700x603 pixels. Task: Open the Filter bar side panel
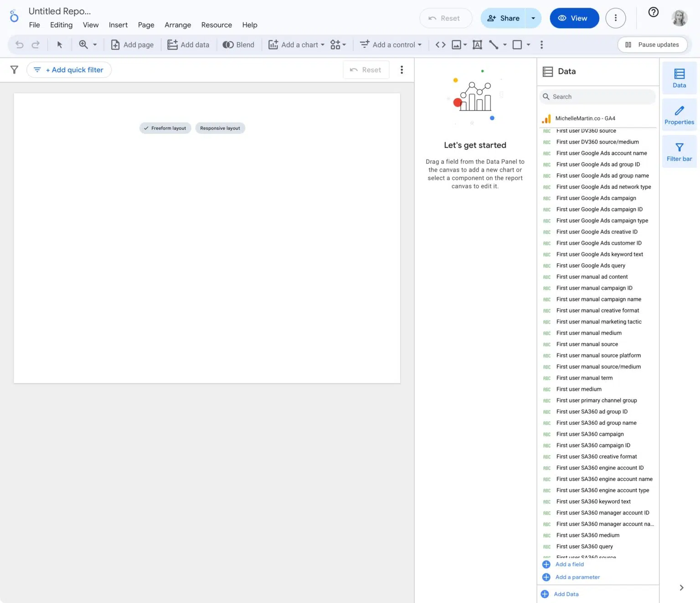[679, 152]
